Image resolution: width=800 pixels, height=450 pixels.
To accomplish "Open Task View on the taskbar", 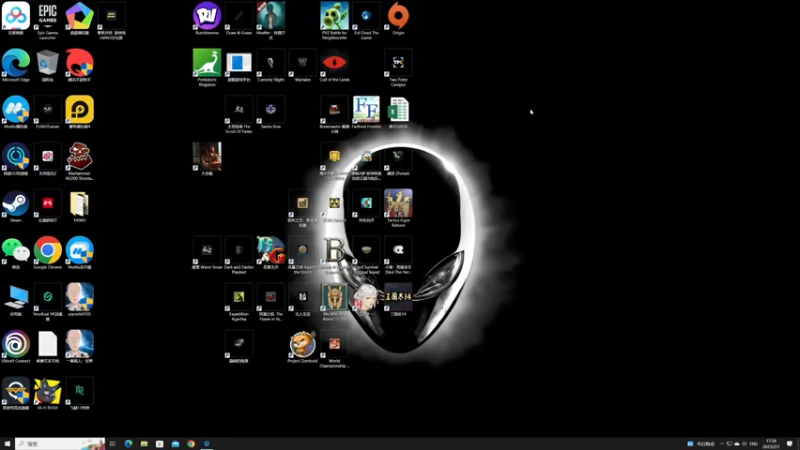I will click(113, 444).
